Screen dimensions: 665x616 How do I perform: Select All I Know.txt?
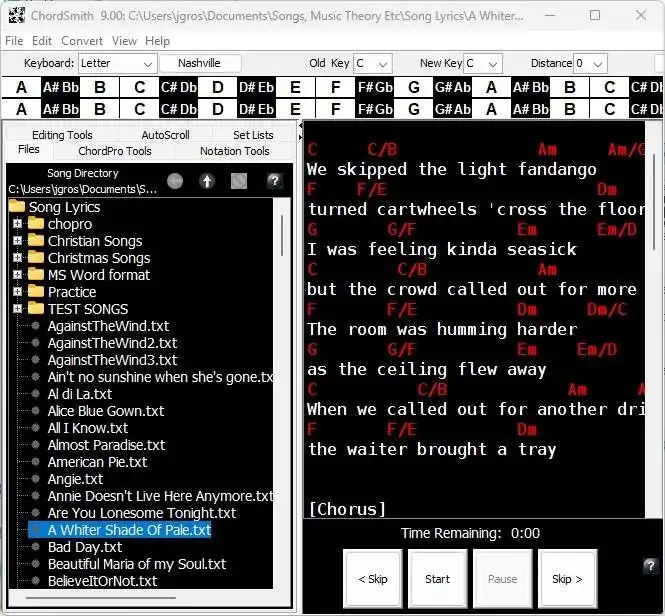click(88, 428)
